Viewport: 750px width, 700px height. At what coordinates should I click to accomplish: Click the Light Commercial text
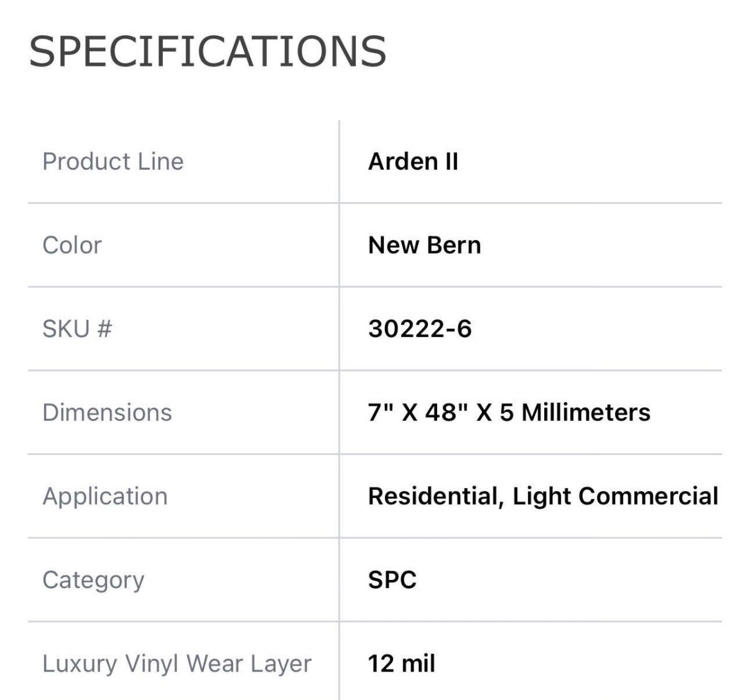(615, 496)
